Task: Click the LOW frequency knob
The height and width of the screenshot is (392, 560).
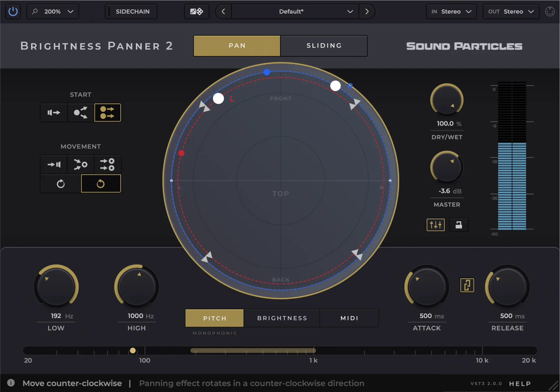Action: coord(56,287)
